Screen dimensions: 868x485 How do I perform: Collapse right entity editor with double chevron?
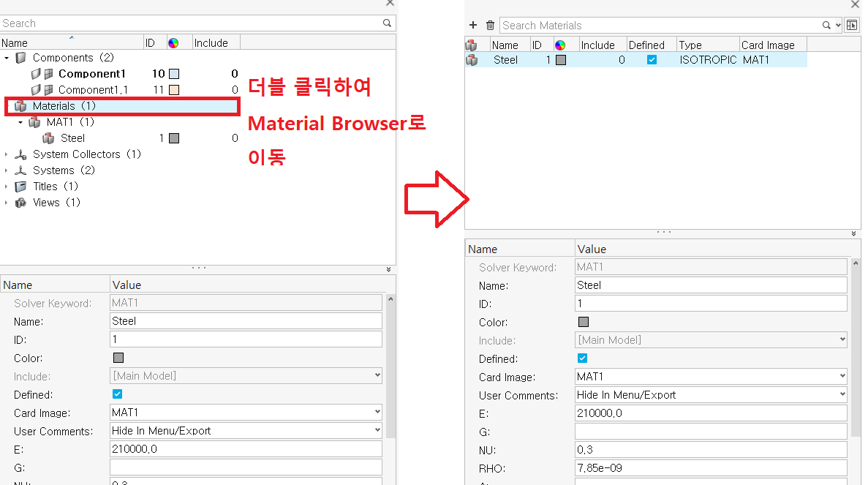coord(853,233)
